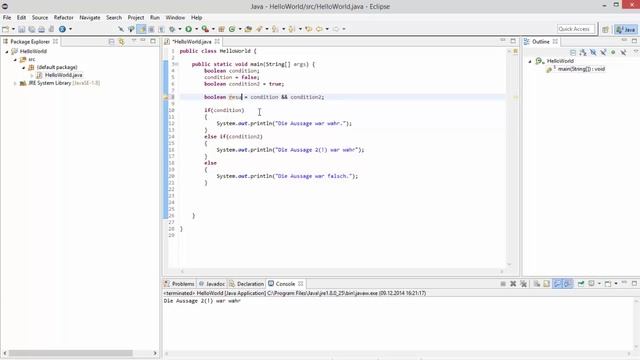This screenshot has width=640, height=360.
Task: Open the Project menu
Action: (136, 18)
